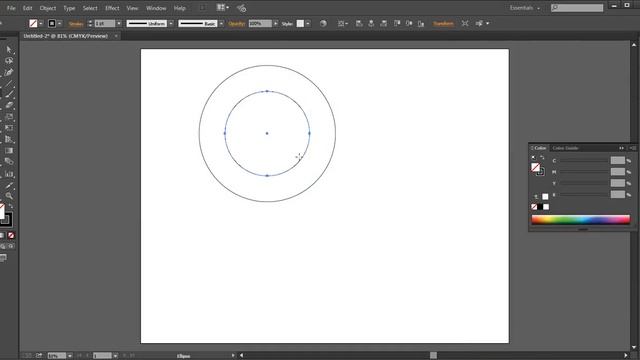Select the Pen tool
The height and width of the screenshot is (360, 640).
(x=9, y=72)
